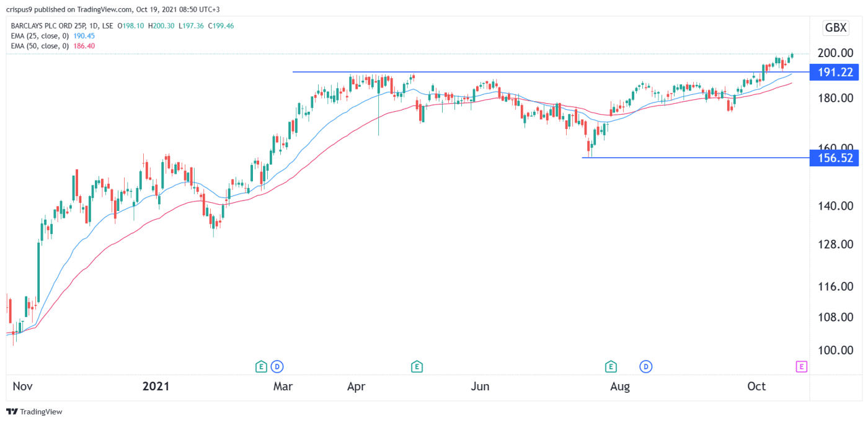Click the crispus9 publication link at top
868x422 pixels.
[19, 9]
